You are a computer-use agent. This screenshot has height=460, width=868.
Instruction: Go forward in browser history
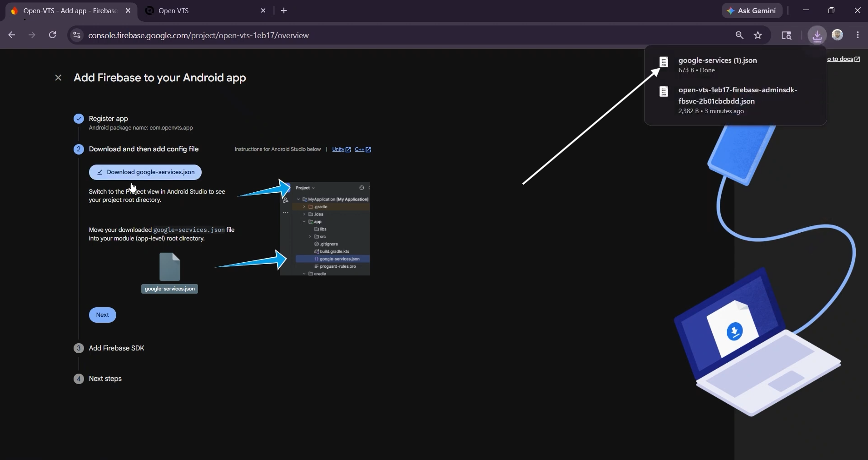(32, 35)
